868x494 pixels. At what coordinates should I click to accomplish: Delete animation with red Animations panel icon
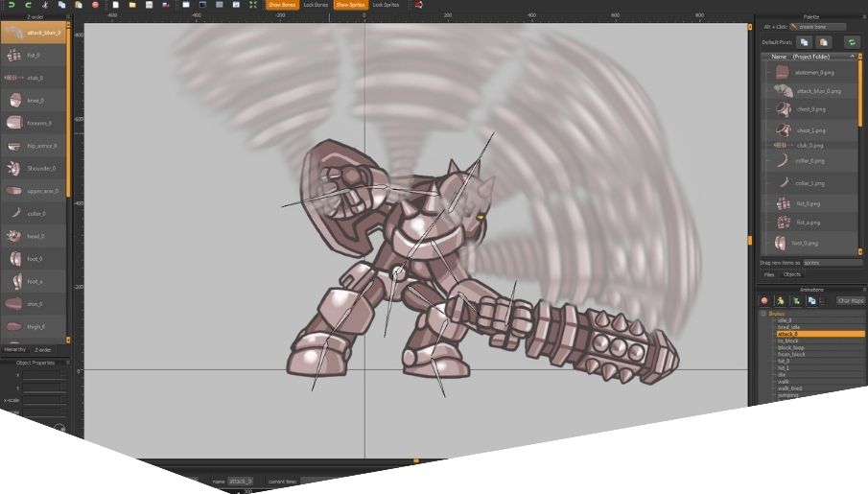[x=764, y=300]
